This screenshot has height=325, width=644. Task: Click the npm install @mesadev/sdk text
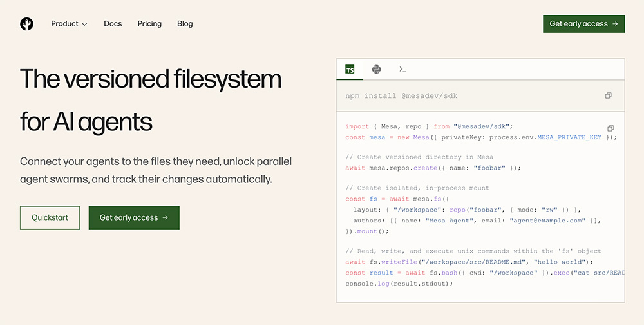(x=401, y=96)
